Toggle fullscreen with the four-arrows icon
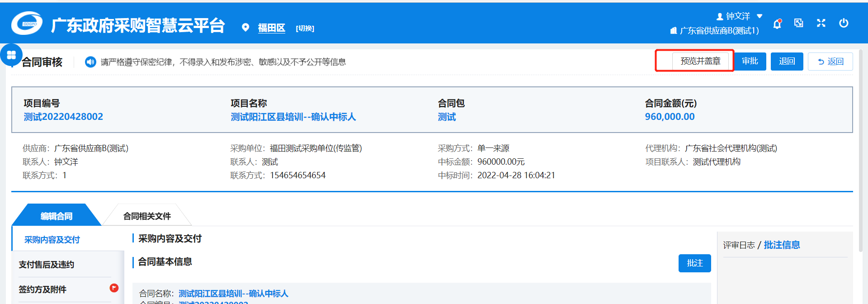 [821, 23]
